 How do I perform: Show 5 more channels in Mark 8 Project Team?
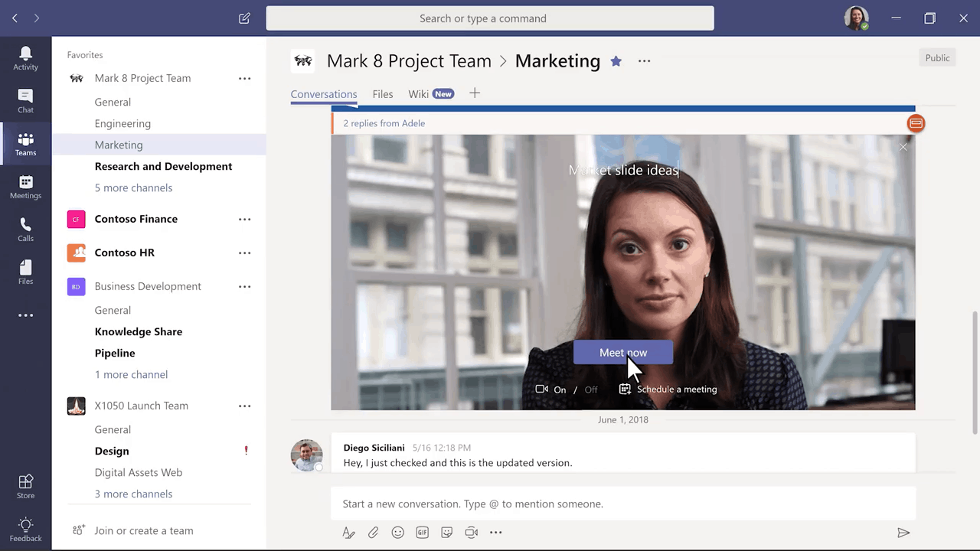click(133, 187)
